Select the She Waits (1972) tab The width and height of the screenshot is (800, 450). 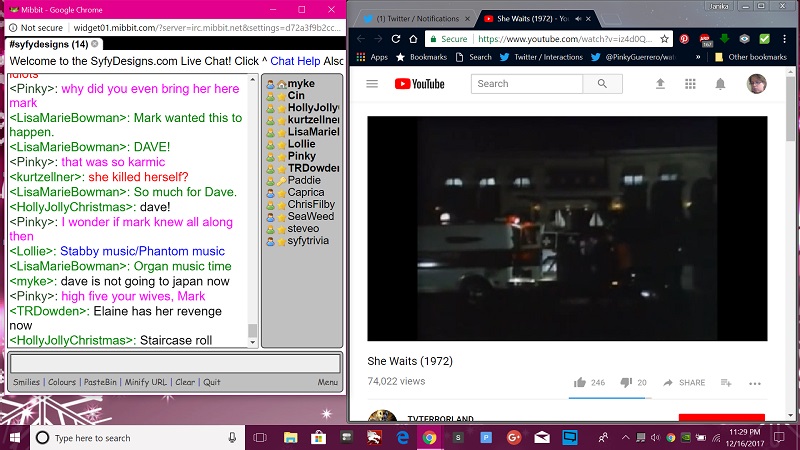pyautogui.click(x=532, y=18)
